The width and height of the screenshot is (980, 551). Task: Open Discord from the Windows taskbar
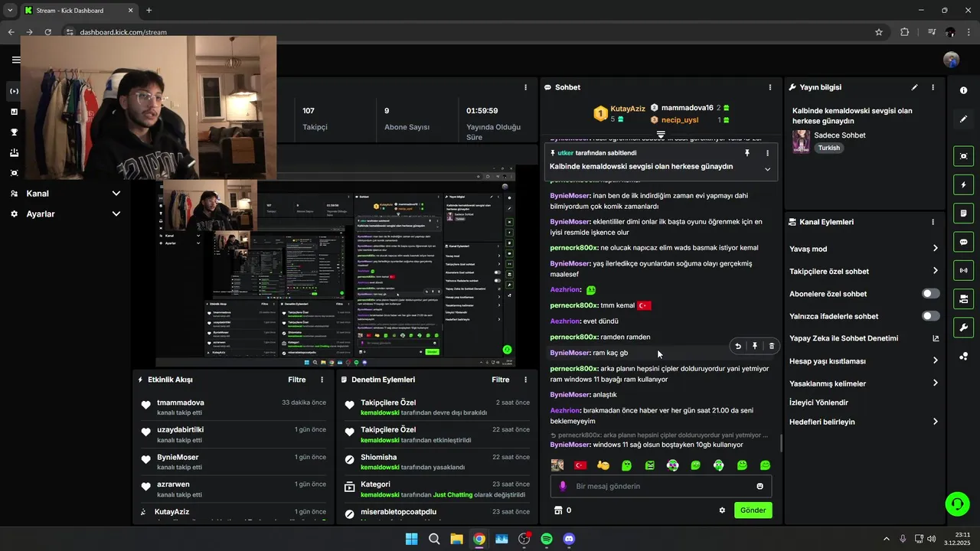pos(569,539)
